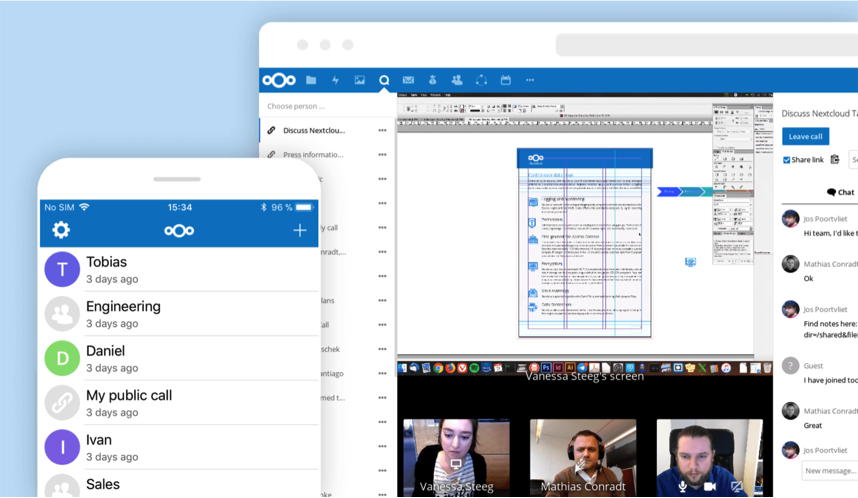Open the Mail envelope icon
Screen dimensions: 858x498
pos(408,80)
